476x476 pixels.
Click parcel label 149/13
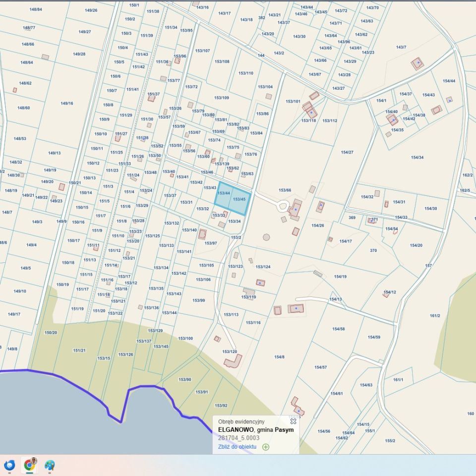tap(55, 153)
